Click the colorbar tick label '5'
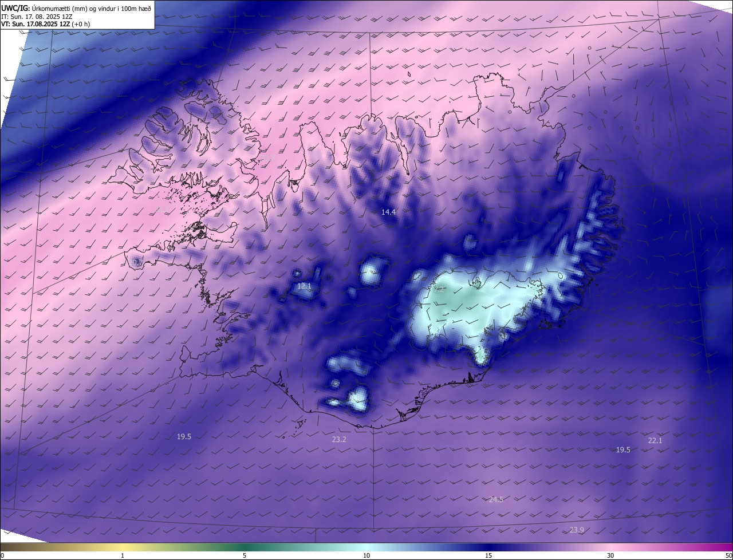Image resolution: width=733 pixels, height=560 pixels. (245, 555)
